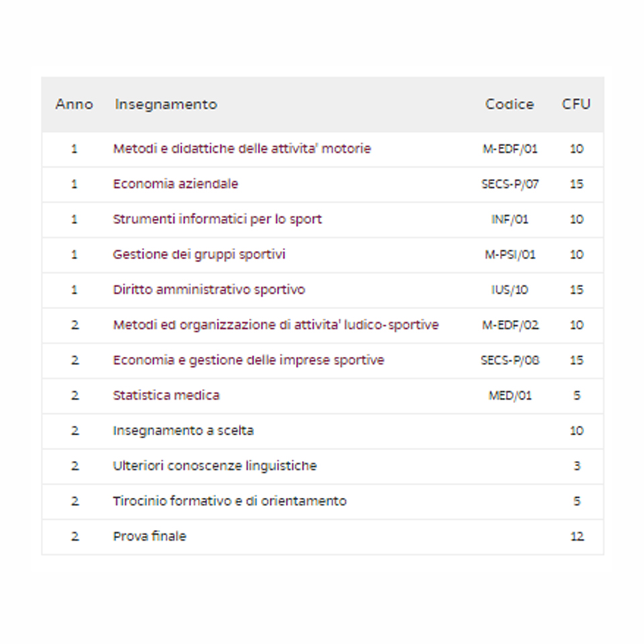Click the Anno column header
The image size is (644, 644).
coord(74,105)
